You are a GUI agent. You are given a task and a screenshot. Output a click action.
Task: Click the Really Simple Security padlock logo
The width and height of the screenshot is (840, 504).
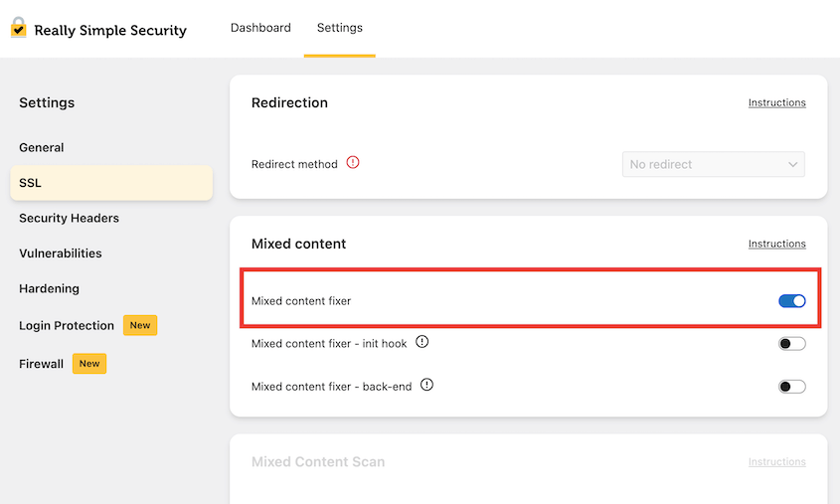(18, 28)
